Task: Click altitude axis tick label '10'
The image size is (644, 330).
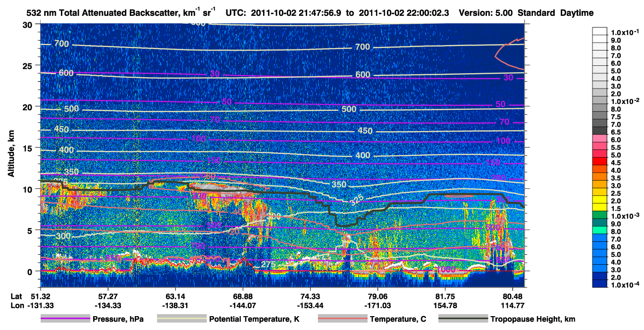Action: pos(29,189)
